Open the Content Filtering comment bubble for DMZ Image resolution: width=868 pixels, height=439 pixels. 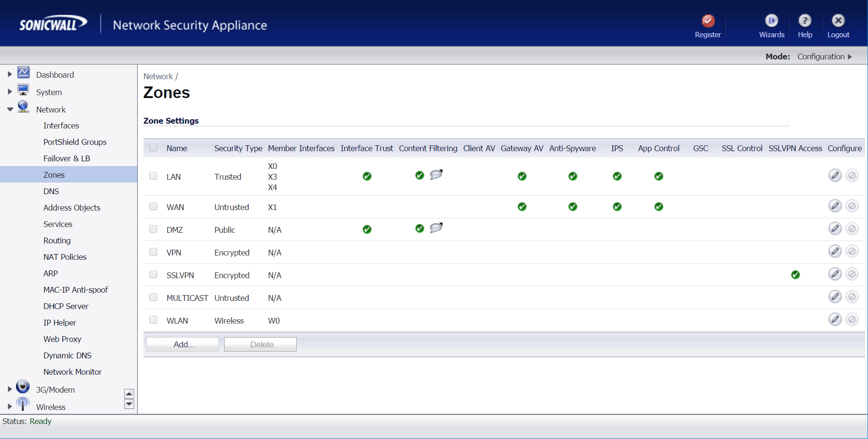tap(436, 227)
